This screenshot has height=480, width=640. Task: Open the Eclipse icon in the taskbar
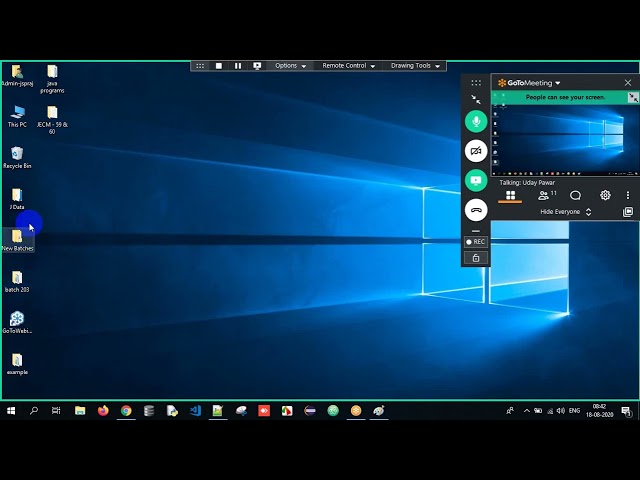pyautogui.click(x=310, y=411)
